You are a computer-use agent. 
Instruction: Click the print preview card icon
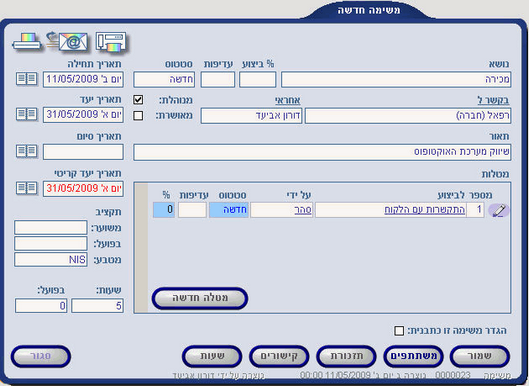pyautogui.click(x=111, y=42)
